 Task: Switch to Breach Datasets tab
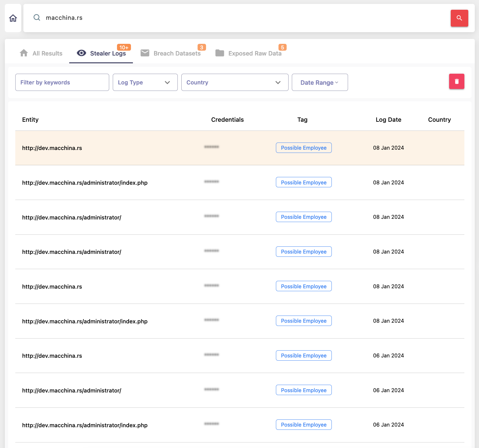click(x=171, y=53)
